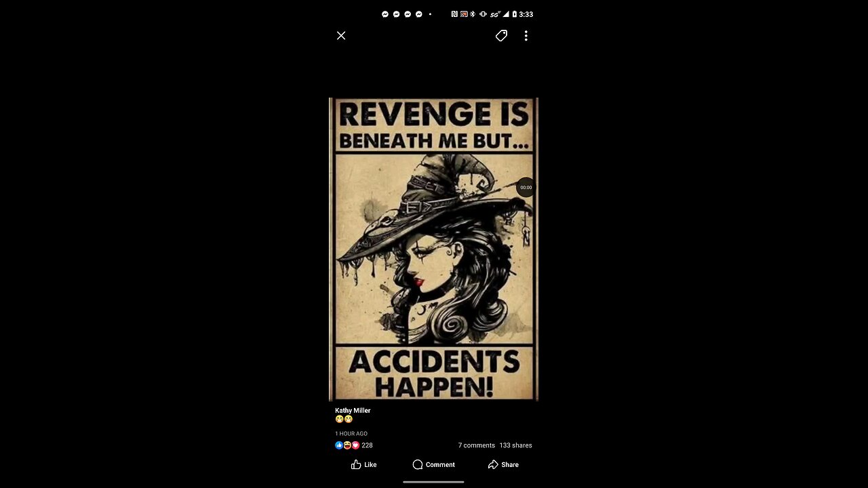Tap the battery status icon
Image resolution: width=868 pixels, height=488 pixels.
pyautogui.click(x=515, y=14)
